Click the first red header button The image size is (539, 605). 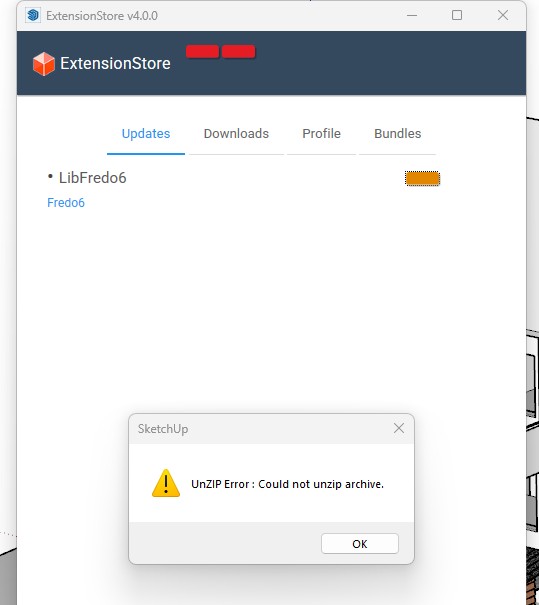tap(202, 52)
